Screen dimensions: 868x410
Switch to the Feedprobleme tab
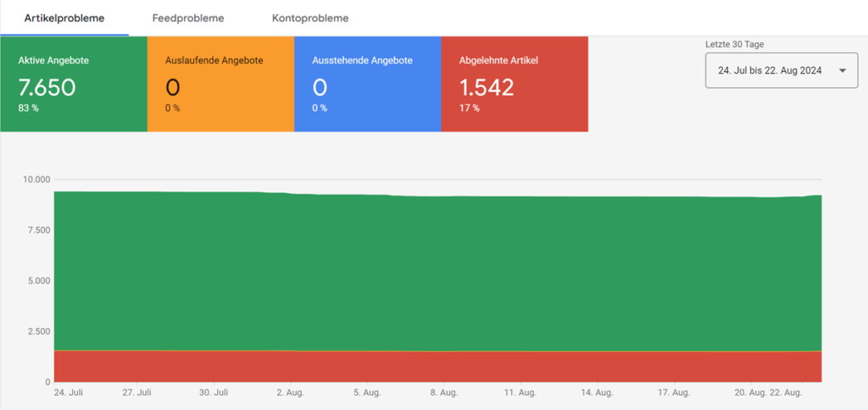pyautogui.click(x=188, y=18)
